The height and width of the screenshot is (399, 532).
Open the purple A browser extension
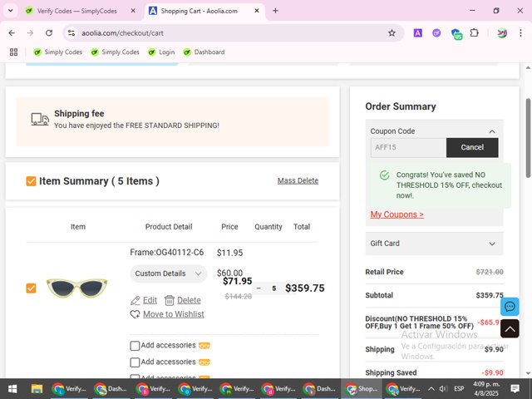click(x=417, y=33)
